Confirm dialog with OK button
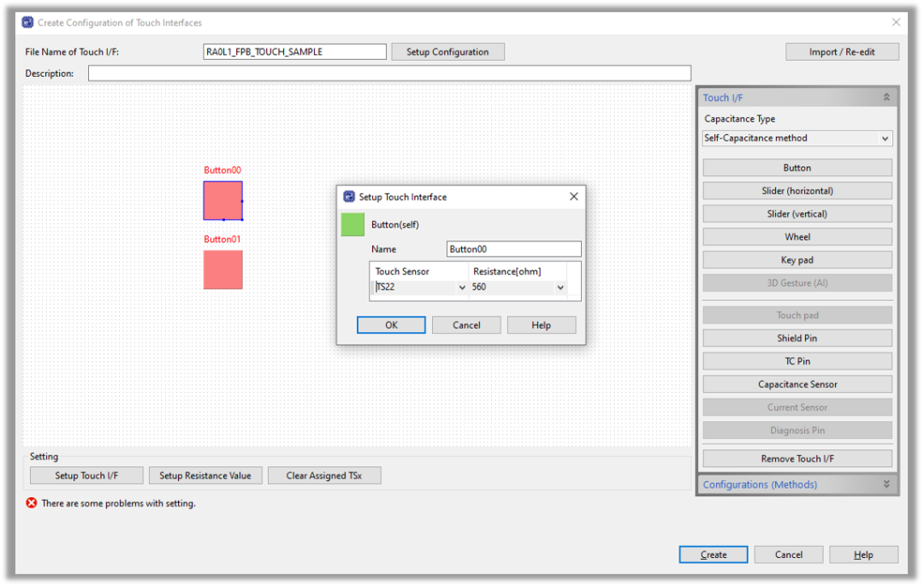Image resolution: width=924 pixels, height=587 pixels. tap(391, 325)
